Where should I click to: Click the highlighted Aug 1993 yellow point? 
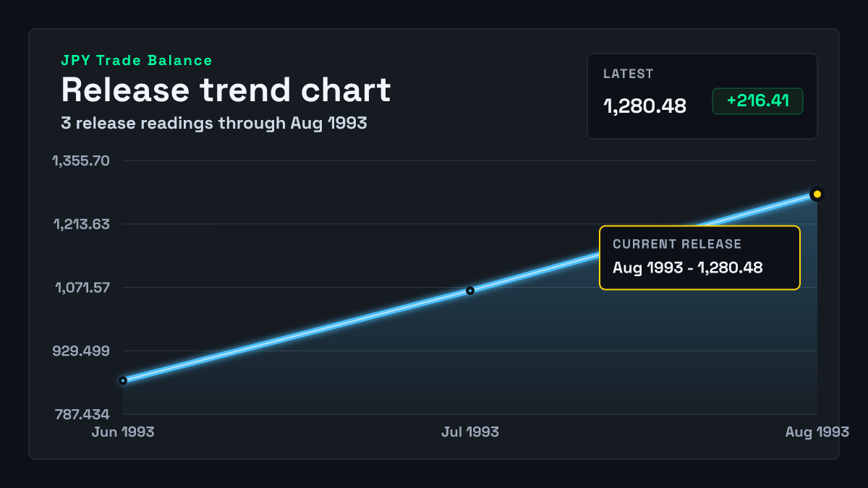(817, 194)
